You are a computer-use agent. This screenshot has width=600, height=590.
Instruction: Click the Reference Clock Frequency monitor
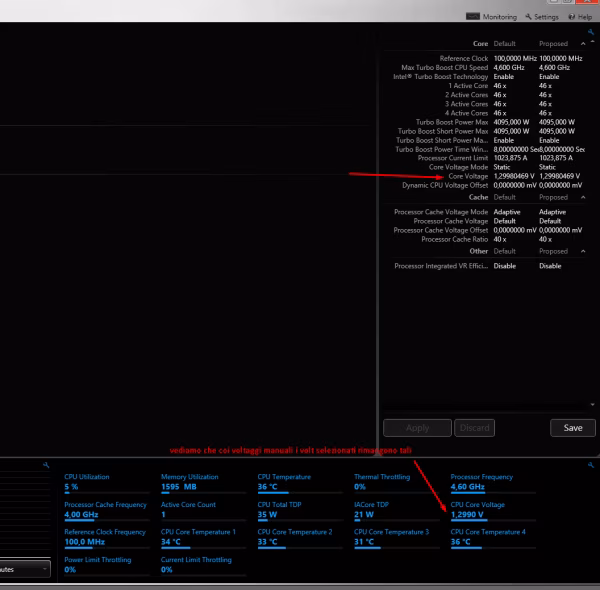(x=106, y=538)
